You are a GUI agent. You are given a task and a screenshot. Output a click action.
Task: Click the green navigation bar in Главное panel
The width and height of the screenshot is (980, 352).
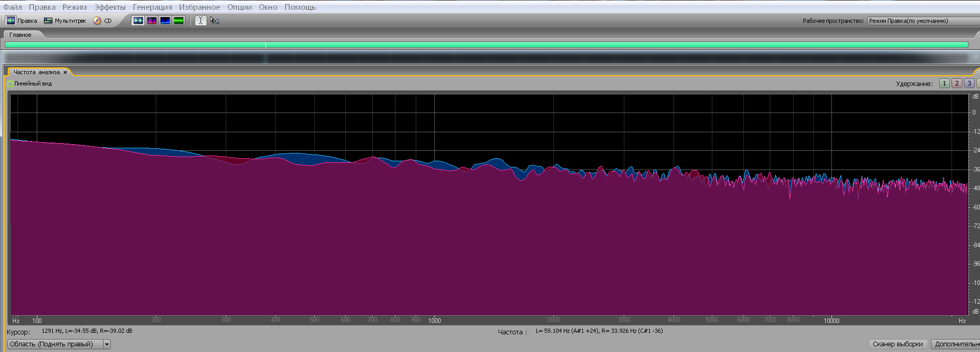pyautogui.click(x=487, y=45)
